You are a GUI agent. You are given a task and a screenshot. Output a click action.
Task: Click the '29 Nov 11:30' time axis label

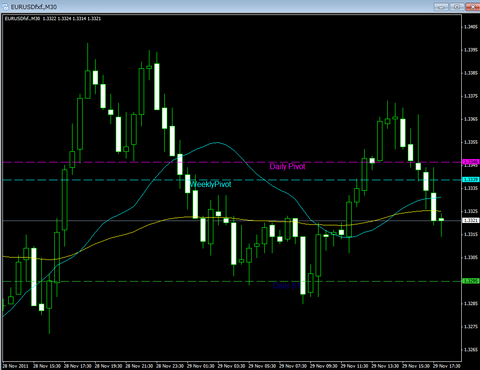click(x=355, y=366)
